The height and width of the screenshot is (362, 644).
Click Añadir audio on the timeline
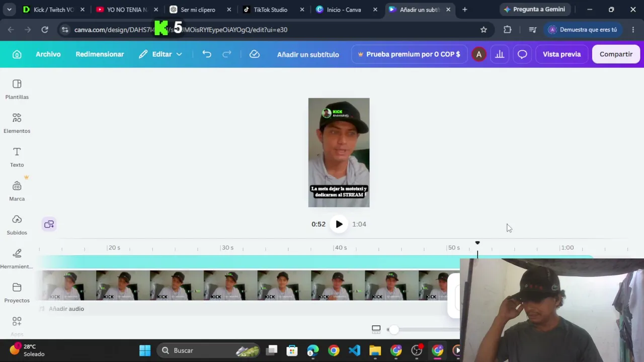click(x=66, y=309)
